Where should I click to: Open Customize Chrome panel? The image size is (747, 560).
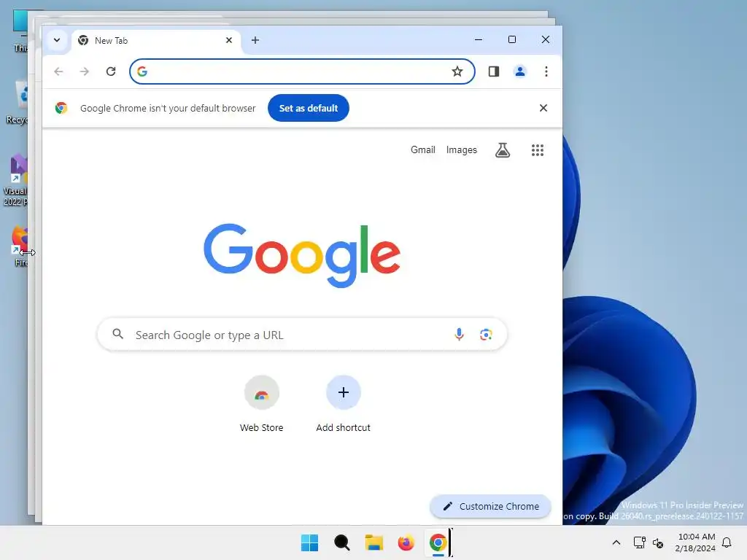490,506
